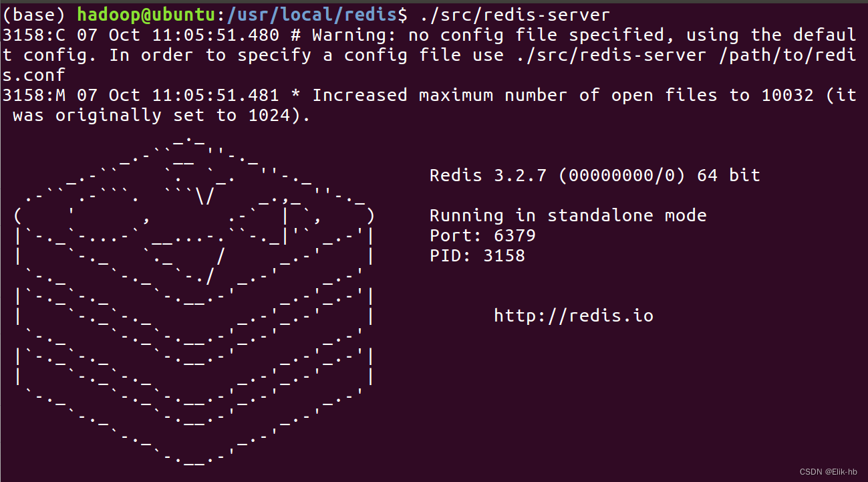The height and width of the screenshot is (482, 868).
Task: Click the 'Redis 3.2.7 (00000000/0) 64 bit' line
Action: (595, 176)
